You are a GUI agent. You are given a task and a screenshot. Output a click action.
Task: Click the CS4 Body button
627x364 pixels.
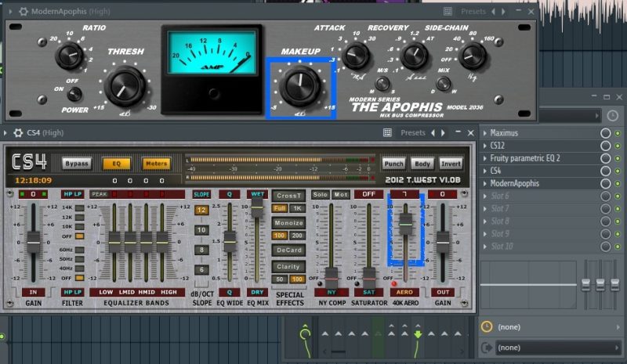[422, 164]
